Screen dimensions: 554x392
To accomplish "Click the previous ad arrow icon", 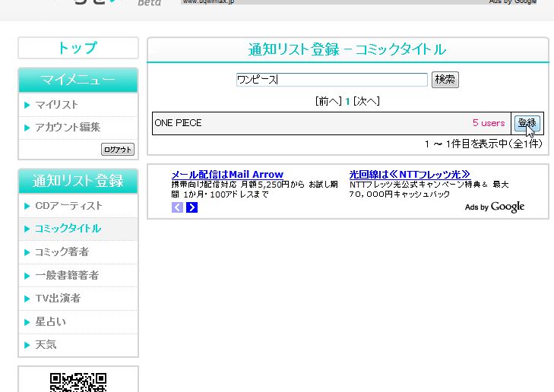I will click(x=177, y=207).
